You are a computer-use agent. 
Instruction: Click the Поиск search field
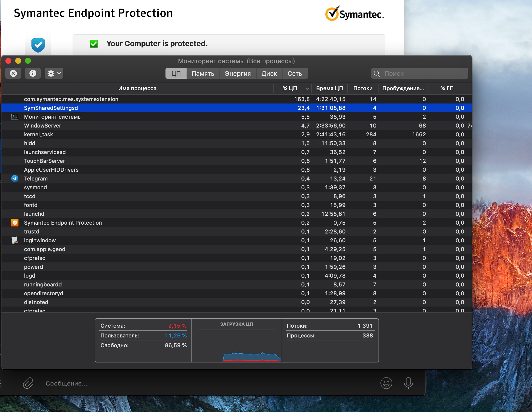point(420,74)
